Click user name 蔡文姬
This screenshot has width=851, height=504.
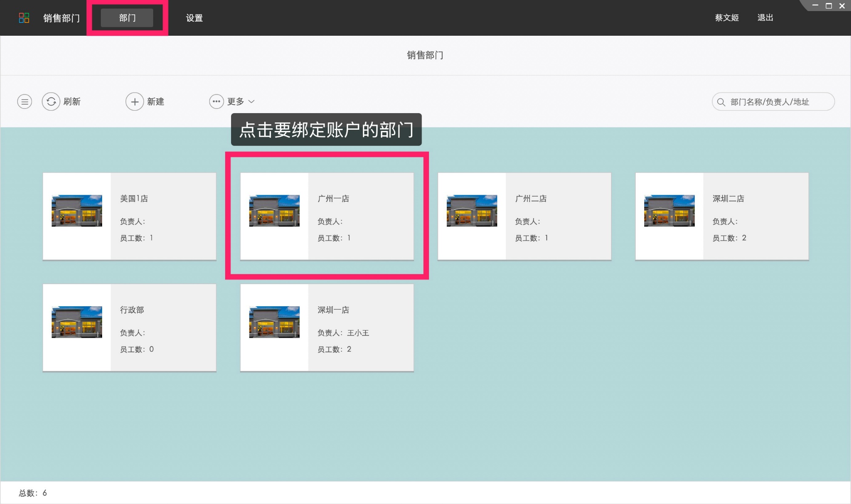point(726,18)
